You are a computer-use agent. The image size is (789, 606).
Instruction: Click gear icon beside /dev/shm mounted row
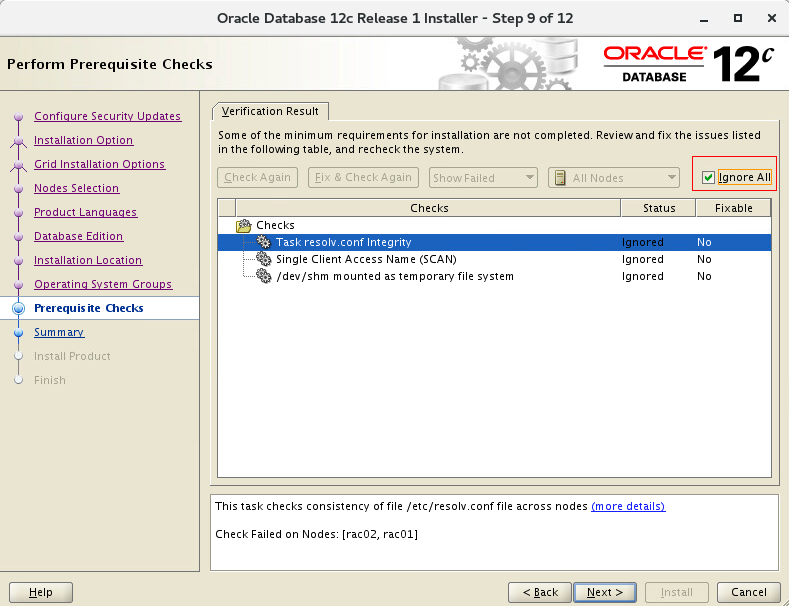[264, 276]
